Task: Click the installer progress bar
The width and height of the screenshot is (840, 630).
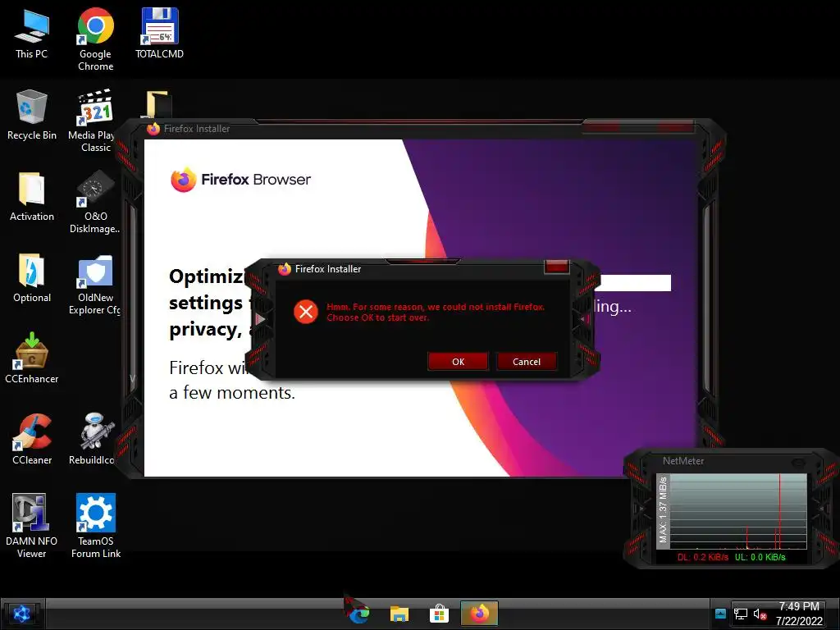Action: click(635, 283)
